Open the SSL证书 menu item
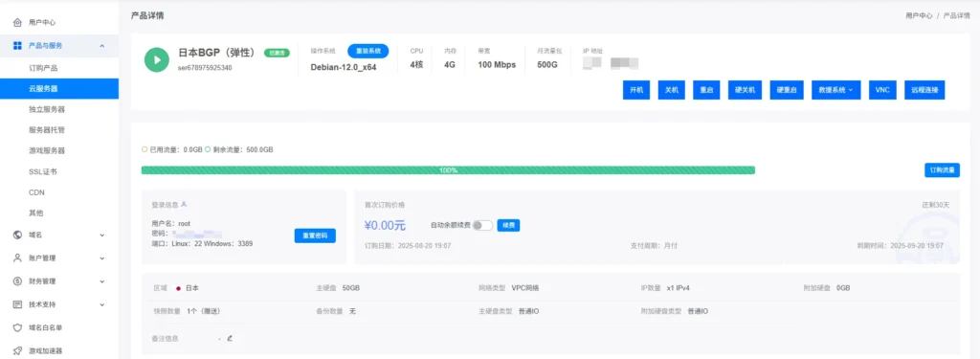Viewport: 980px width, 359px height. (43, 171)
